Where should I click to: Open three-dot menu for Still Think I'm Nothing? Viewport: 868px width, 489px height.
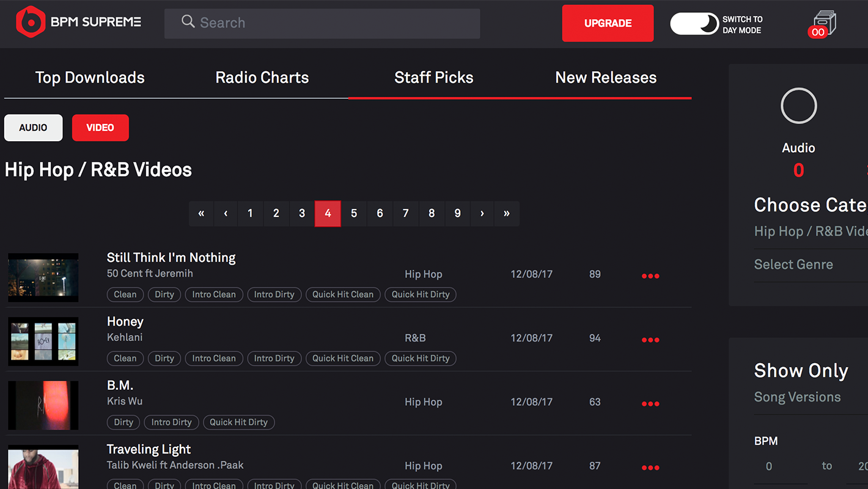point(650,276)
